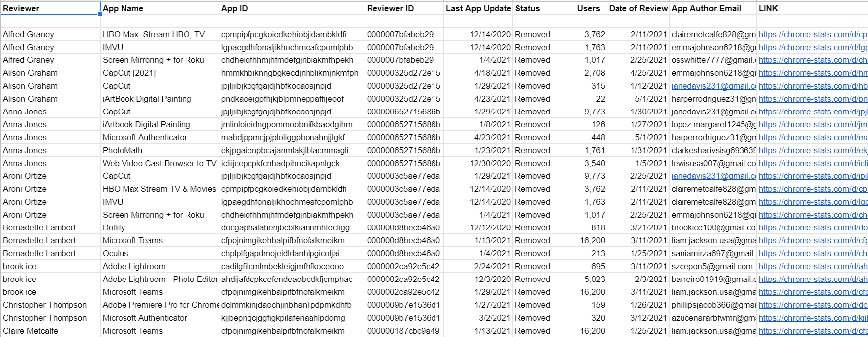
Task: Select Web Video Cast Browser to TV cell
Action: pos(159,163)
